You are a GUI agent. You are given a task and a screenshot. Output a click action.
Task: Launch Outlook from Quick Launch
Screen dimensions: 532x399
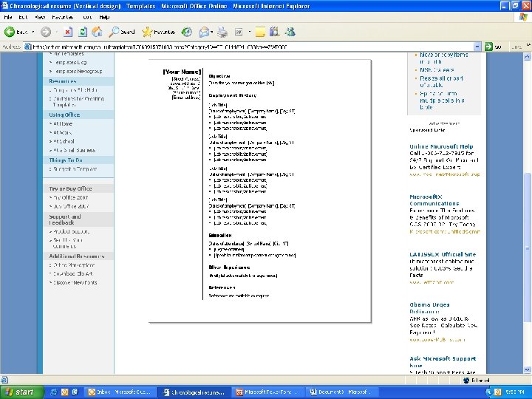64,392
